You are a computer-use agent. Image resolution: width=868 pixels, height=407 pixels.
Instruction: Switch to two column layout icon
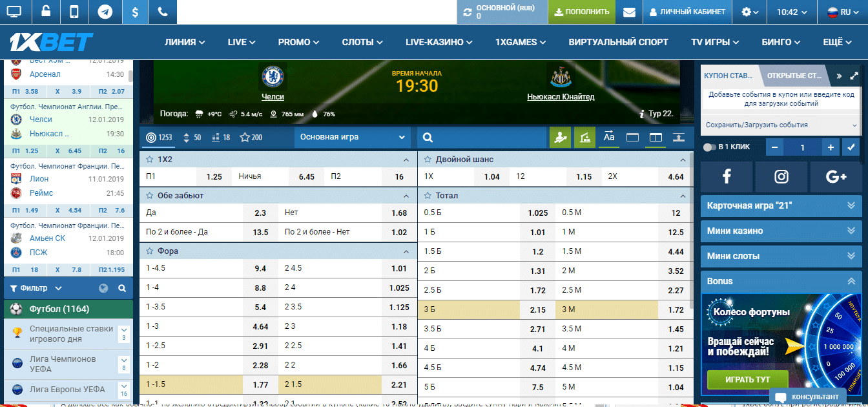coord(656,137)
